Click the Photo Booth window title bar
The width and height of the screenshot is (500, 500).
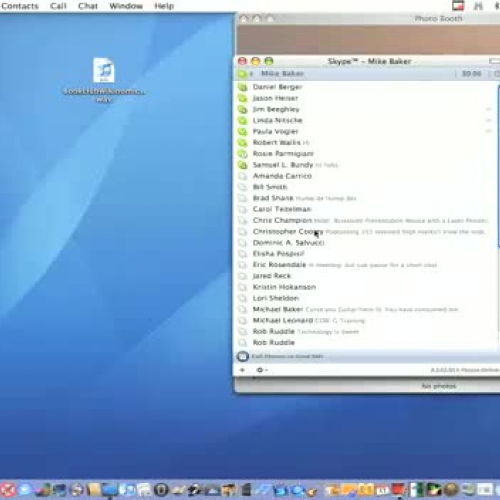(368, 19)
